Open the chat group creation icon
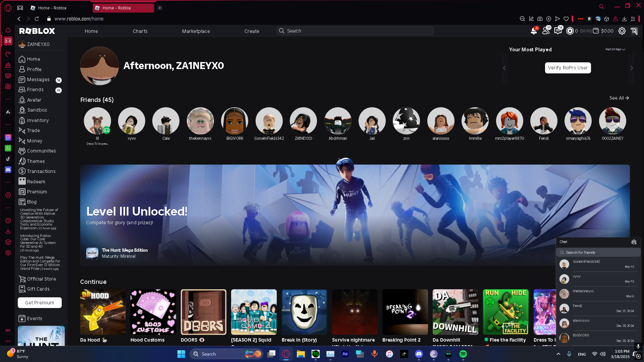 pos(634,242)
